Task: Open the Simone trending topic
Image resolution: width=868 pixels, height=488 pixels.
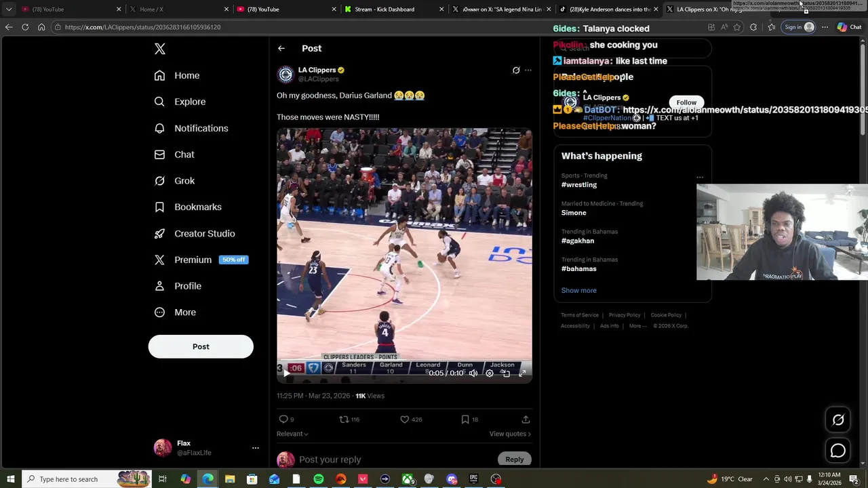Action: [574, 213]
